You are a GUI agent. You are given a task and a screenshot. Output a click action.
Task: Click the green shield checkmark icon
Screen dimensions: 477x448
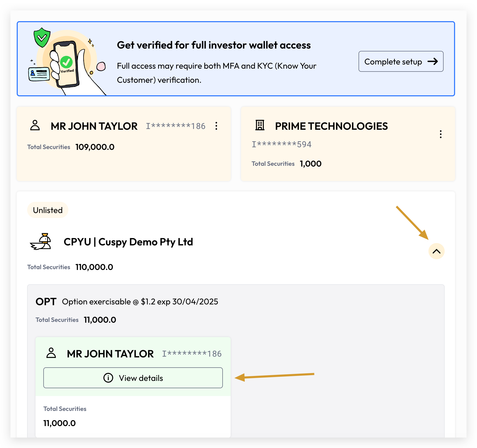(42, 38)
